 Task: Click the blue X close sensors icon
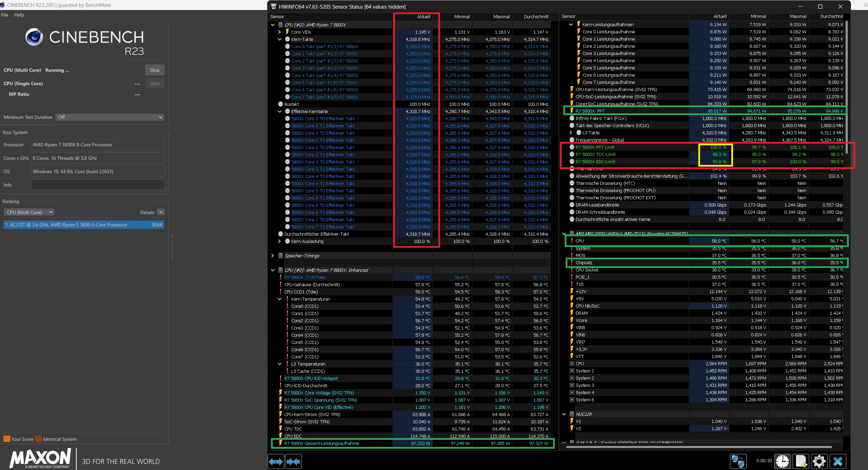[x=838, y=461]
